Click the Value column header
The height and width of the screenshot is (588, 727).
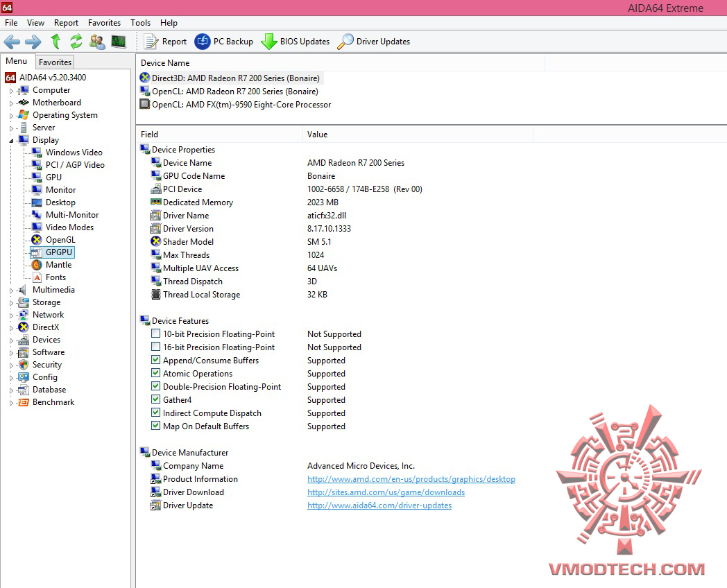pyautogui.click(x=418, y=135)
